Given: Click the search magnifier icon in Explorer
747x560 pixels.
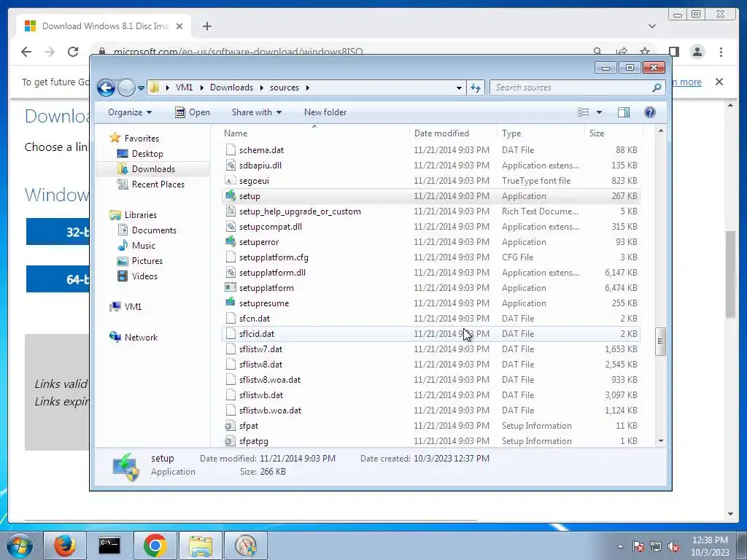Looking at the screenshot, I should click(x=657, y=87).
